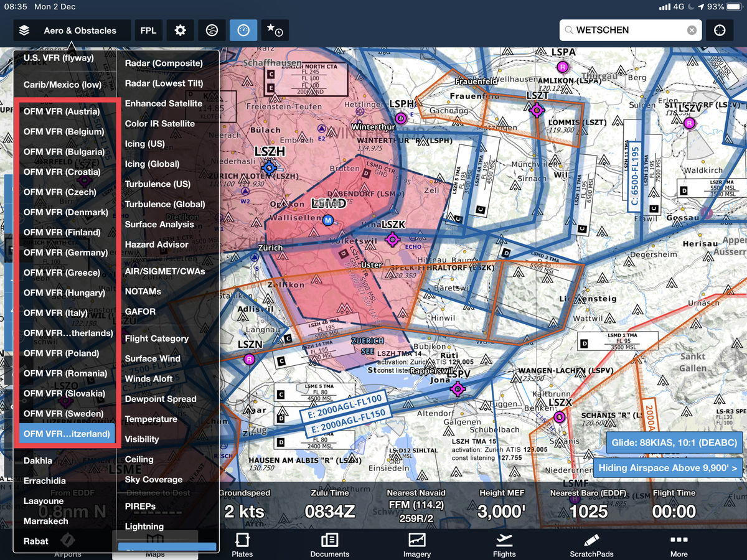Toggle the instrument panel gauge icon
The width and height of the screenshot is (747, 560).
[243, 30]
